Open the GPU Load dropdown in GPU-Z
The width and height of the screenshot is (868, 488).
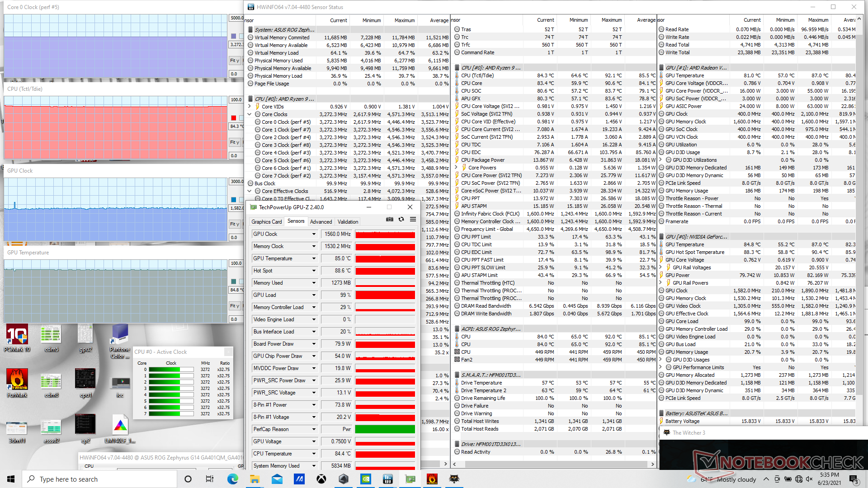pyautogui.click(x=314, y=295)
